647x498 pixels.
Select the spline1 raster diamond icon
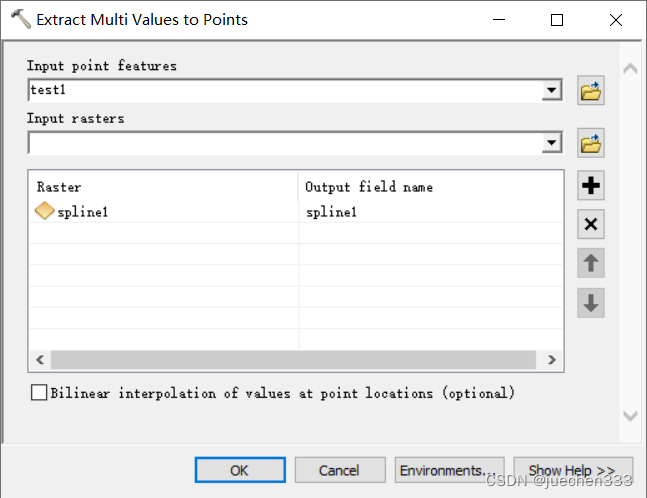click(x=45, y=211)
